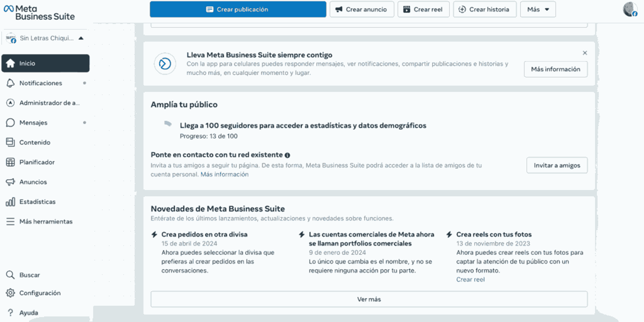Click the Meta Business Suite logo
The width and height of the screenshot is (644, 322).
(39, 13)
